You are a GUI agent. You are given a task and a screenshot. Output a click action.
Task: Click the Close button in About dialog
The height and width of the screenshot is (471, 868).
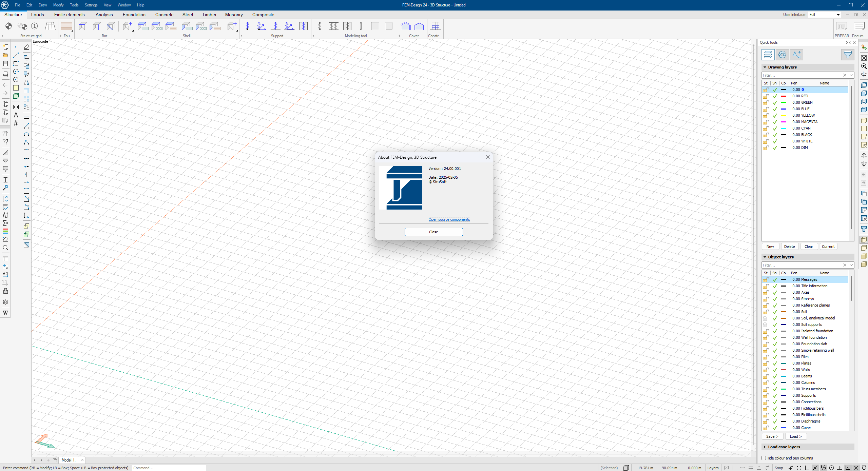(x=433, y=232)
